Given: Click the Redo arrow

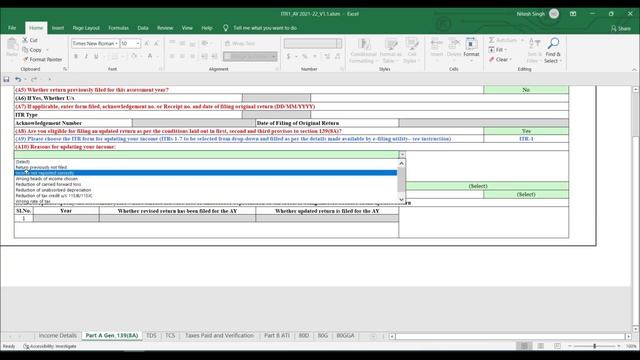Looking at the screenshot, I should tap(34, 79).
